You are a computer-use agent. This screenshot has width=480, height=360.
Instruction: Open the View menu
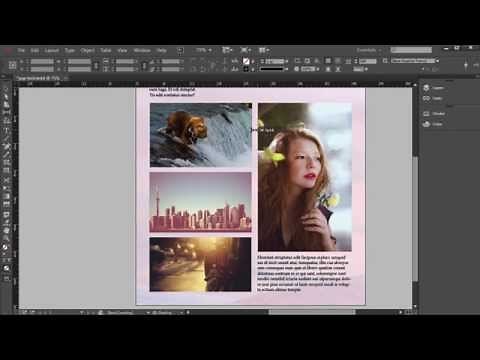[x=122, y=50]
